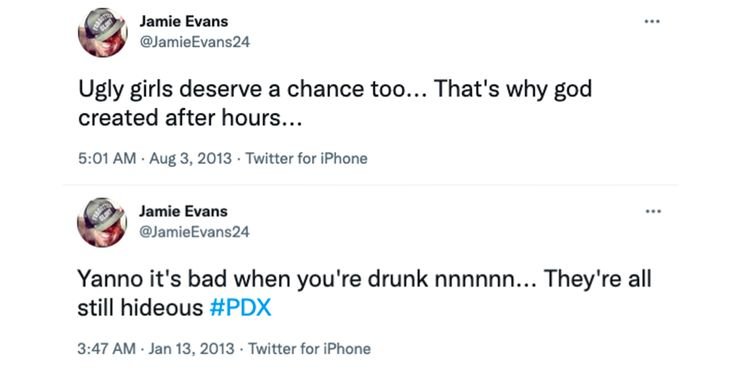This screenshot has width=740, height=370.
Task: Click divider line between the two tweets
Action: pos(370,185)
